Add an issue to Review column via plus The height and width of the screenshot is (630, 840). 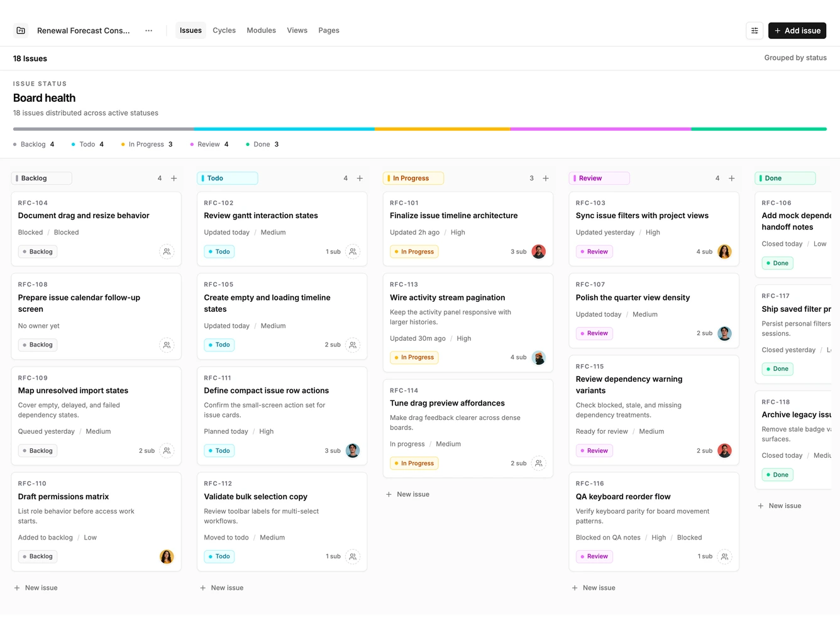point(732,178)
